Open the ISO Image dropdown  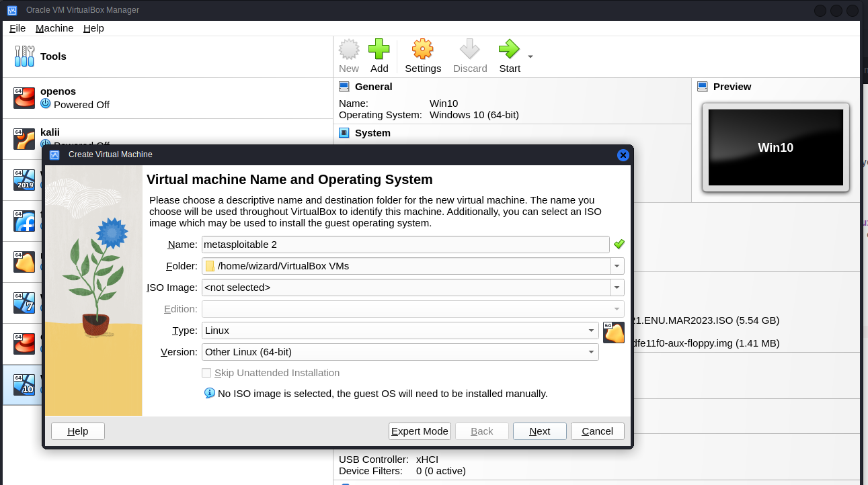point(617,288)
